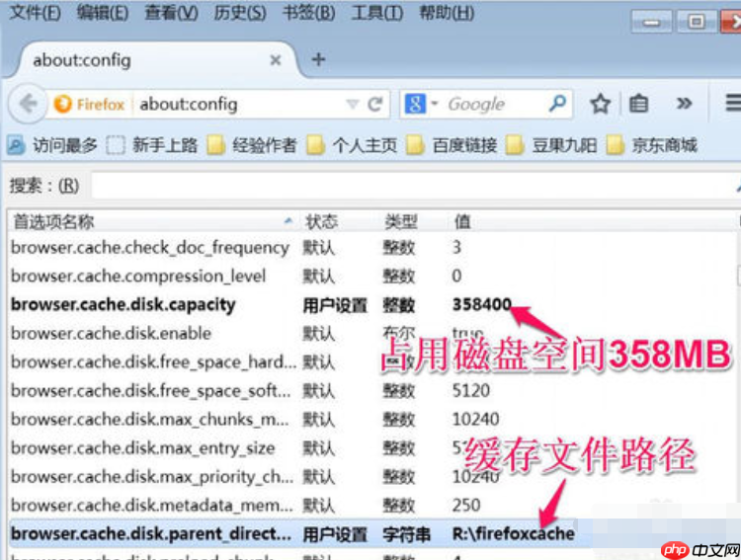Open the 历史(S) menu
This screenshot has width=741, height=560.
(240, 13)
